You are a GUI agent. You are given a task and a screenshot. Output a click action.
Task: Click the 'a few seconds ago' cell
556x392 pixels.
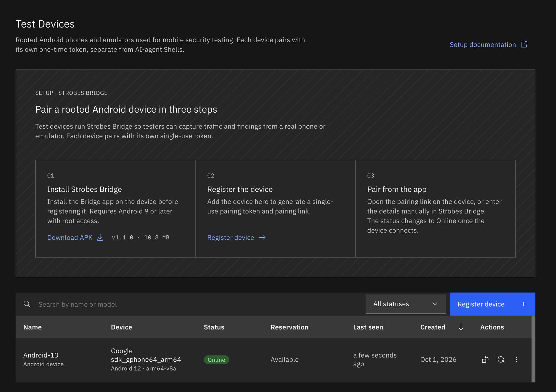point(375,359)
